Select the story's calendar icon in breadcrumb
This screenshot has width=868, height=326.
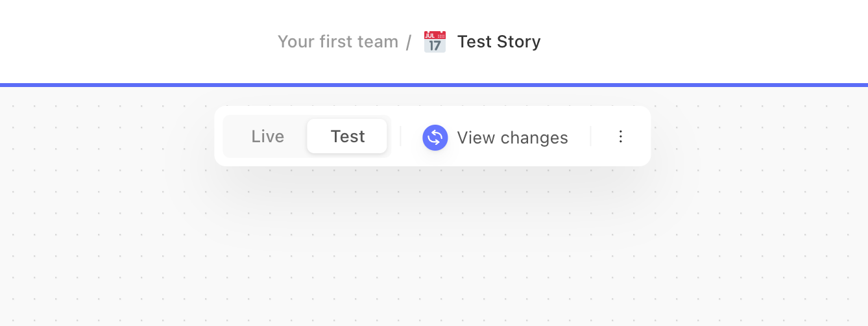(x=435, y=42)
